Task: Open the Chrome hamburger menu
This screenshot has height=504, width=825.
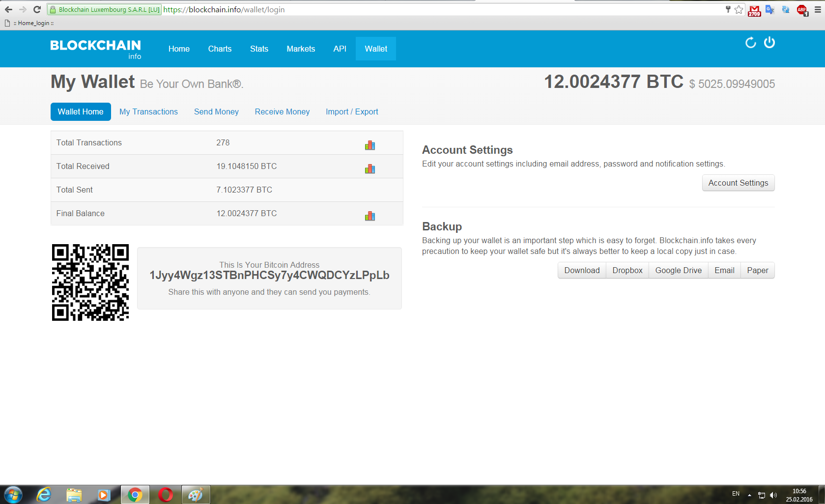Action: coord(818,9)
